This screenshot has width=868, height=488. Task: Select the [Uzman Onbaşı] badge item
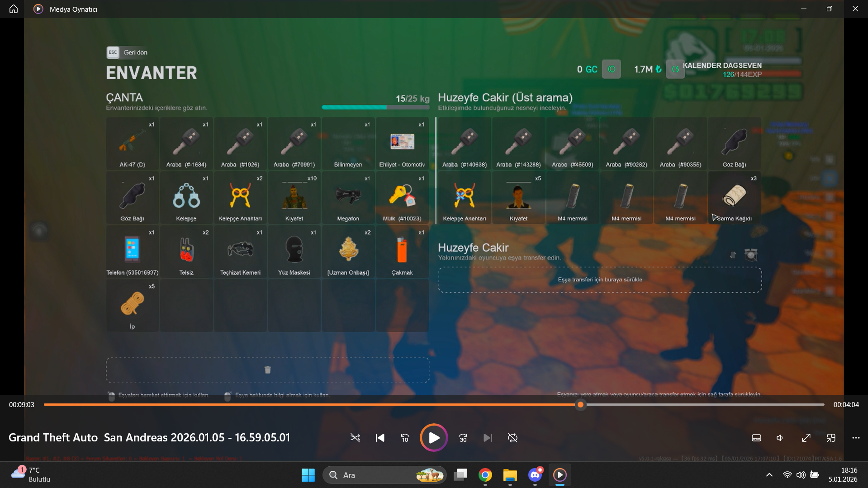pyautogui.click(x=348, y=251)
